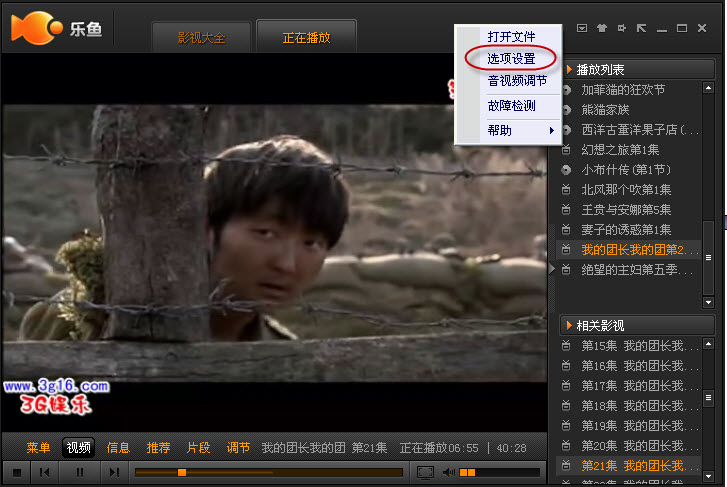This screenshot has height=487, width=727.
Task: Mute audio with the speaker icon
Action: click(449, 472)
